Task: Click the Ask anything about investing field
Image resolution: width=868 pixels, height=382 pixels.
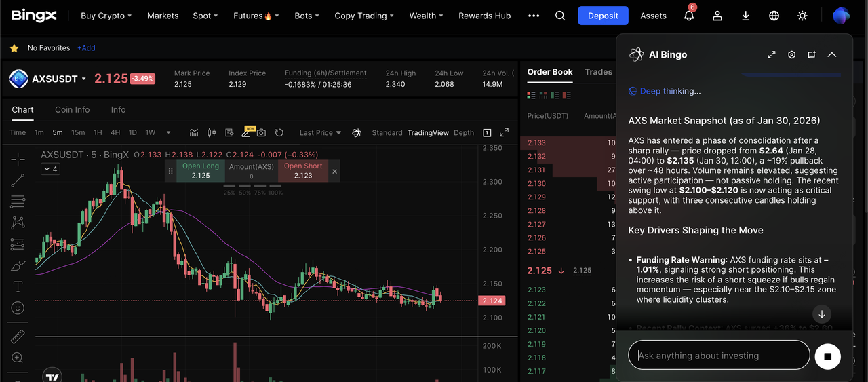Action: point(719,356)
